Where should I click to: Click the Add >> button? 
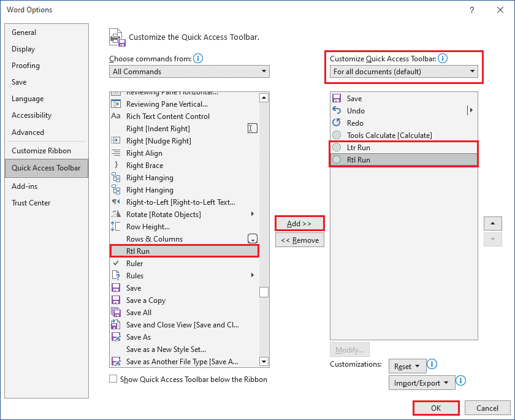coord(299,224)
